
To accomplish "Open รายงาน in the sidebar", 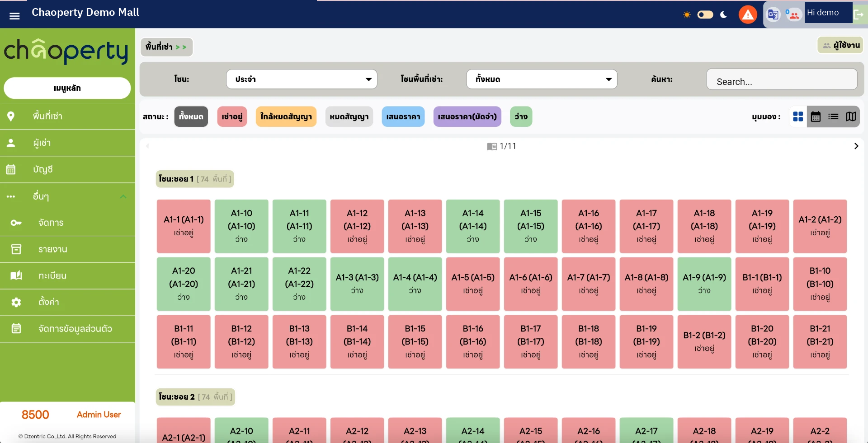I will tap(68, 249).
